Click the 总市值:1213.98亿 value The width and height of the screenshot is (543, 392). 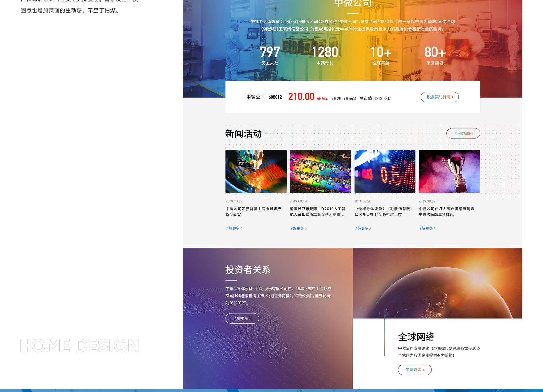[376, 99]
